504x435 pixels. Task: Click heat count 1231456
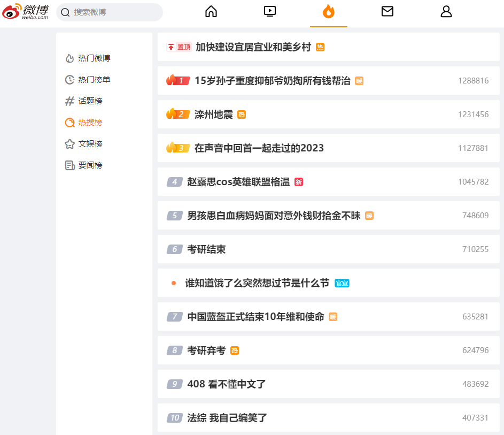pos(473,114)
